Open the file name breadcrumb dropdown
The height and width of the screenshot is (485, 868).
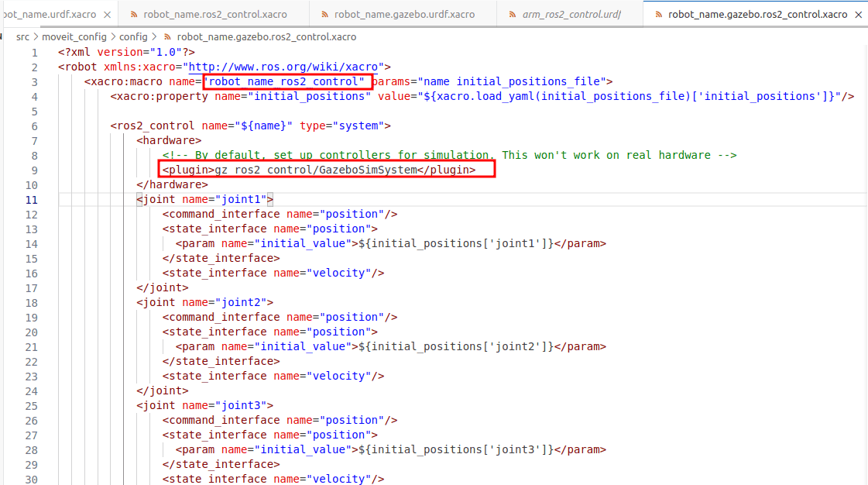266,36
